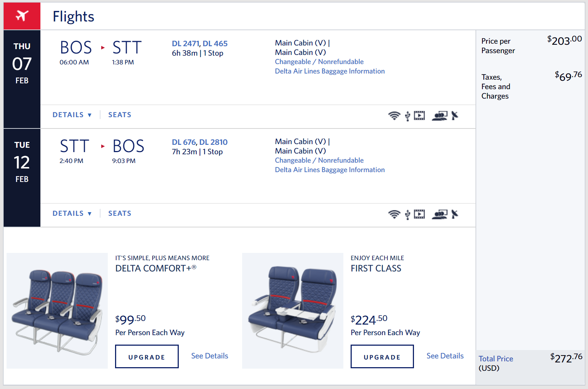Click satellite TV icon on outbound Thursday flight
The height and width of the screenshot is (389, 588).
(x=454, y=116)
